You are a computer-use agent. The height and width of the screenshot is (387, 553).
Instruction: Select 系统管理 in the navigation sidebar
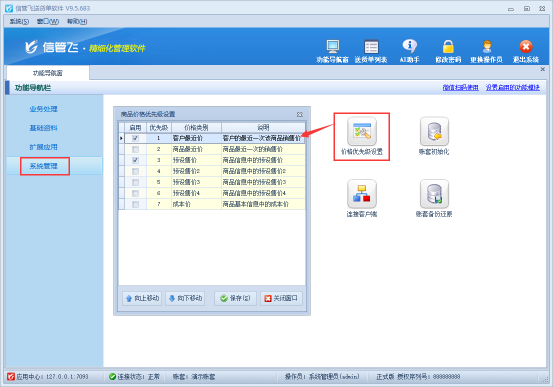(x=43, y=166)
